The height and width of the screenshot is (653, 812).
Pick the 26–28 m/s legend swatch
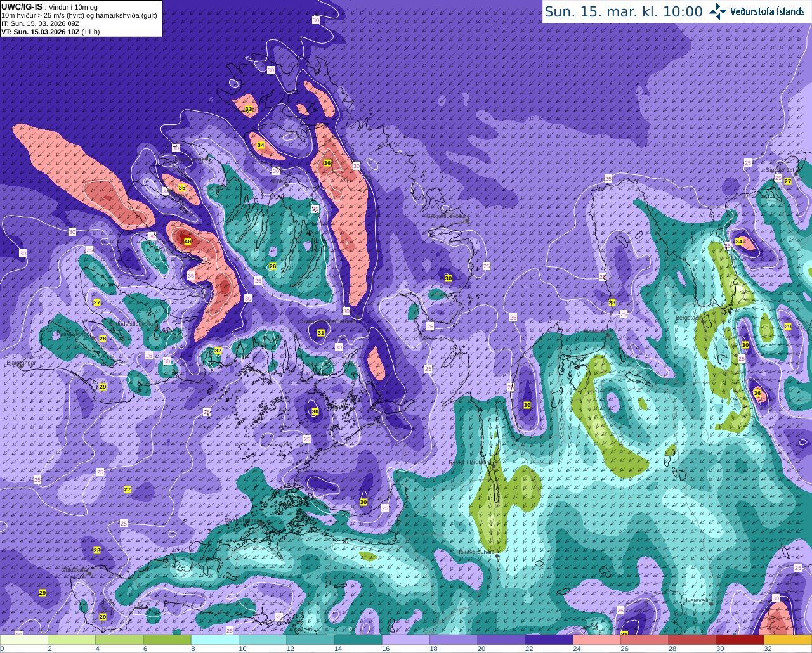coord(645,639)
